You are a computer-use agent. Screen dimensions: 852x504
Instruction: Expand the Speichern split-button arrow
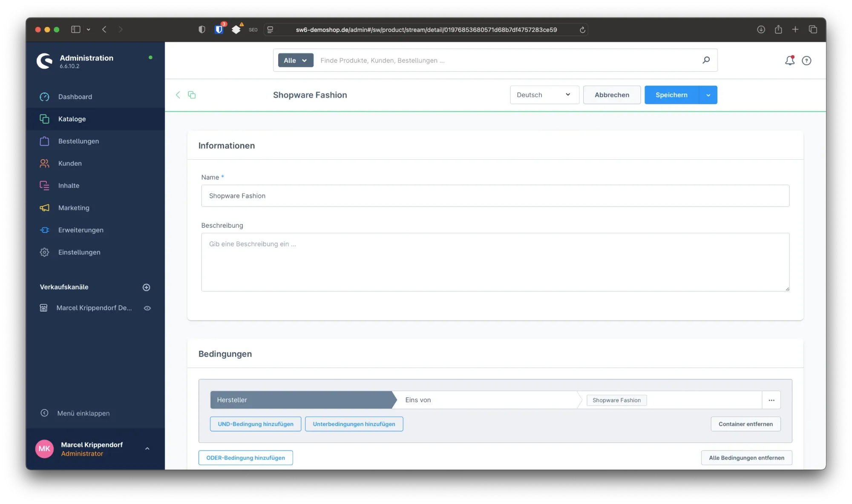coord(708,94)
